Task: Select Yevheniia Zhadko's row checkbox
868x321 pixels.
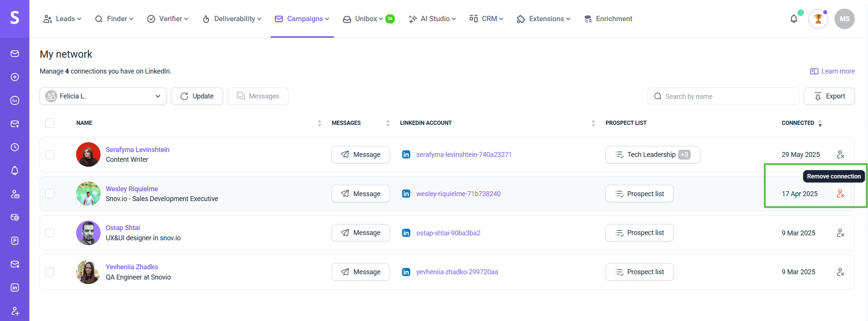Action: point(50,272)
